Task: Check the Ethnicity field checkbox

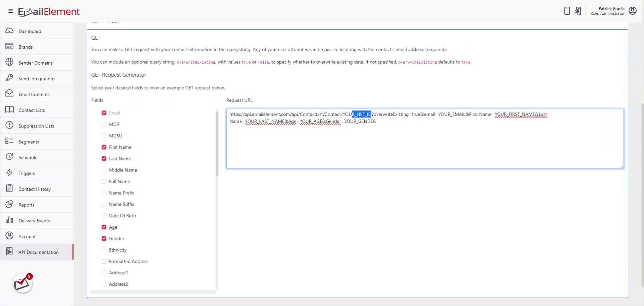Action: pos(104,250)
